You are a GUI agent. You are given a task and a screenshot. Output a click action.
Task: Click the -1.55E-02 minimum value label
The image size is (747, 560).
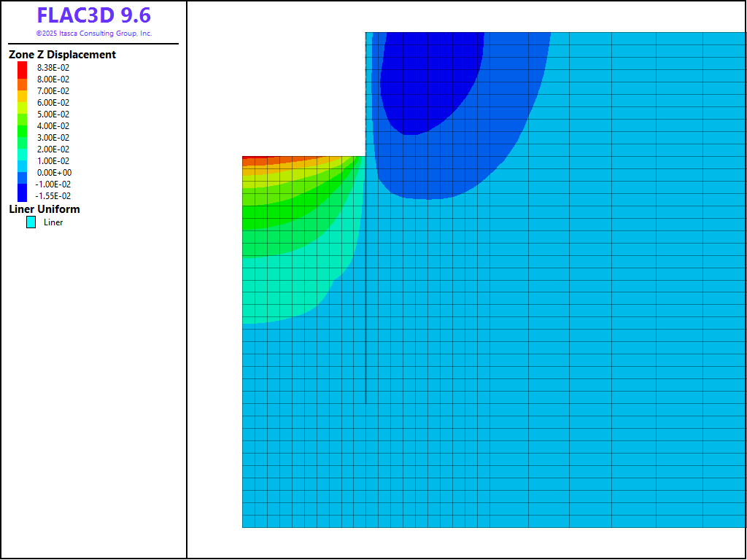53,196
